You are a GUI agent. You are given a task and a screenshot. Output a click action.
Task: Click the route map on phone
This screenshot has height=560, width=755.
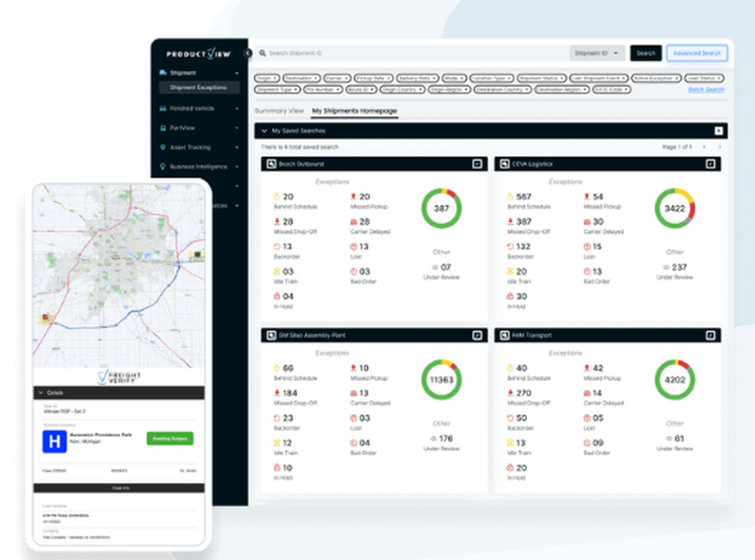click(119, 276)
